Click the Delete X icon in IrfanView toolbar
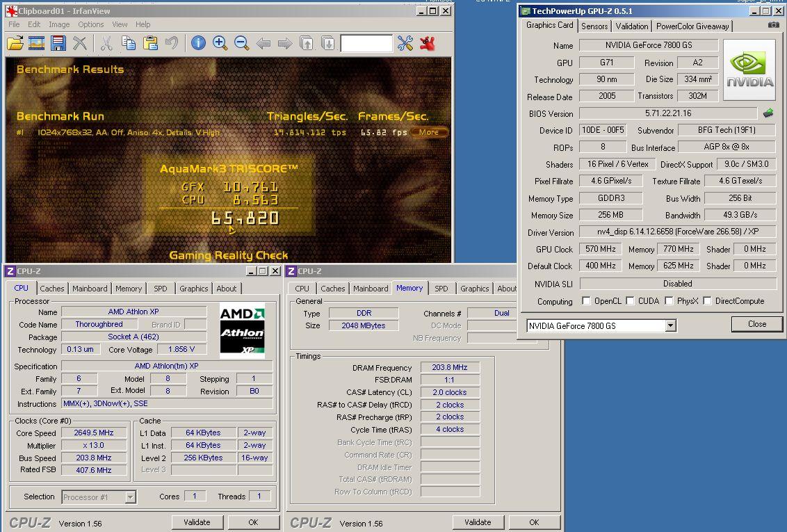 (80, 44)
